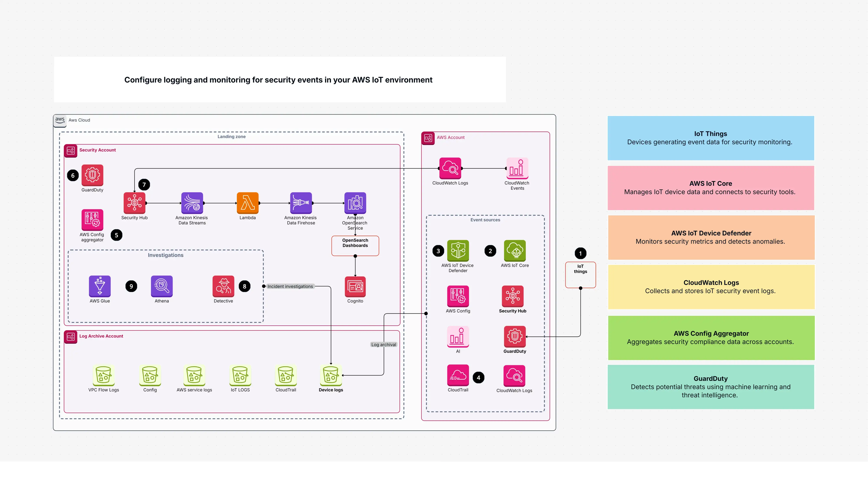Click the Incident investigations label
Screen dimensions: 868x488
click(x=291, y=286)
